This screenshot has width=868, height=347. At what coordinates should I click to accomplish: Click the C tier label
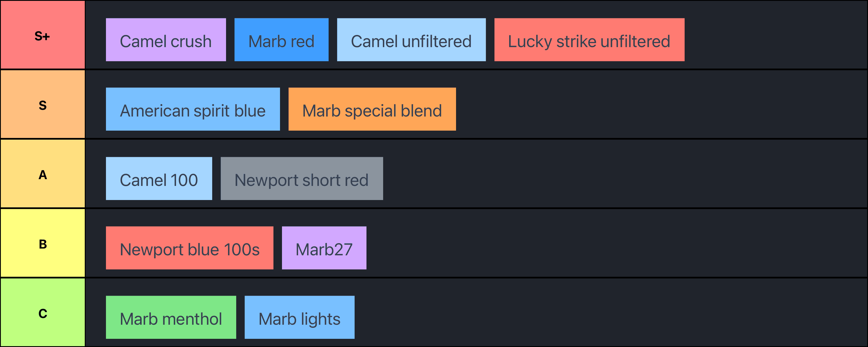pos(42,313)
